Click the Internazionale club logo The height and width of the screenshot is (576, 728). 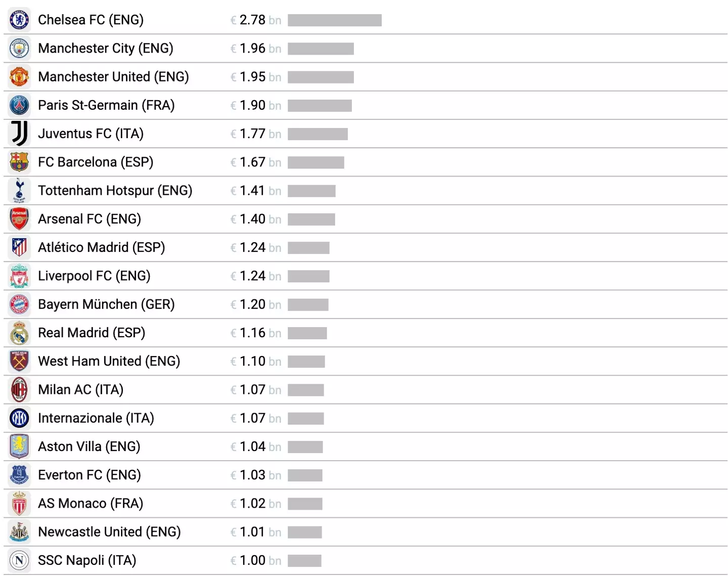[x=19, y=418]
